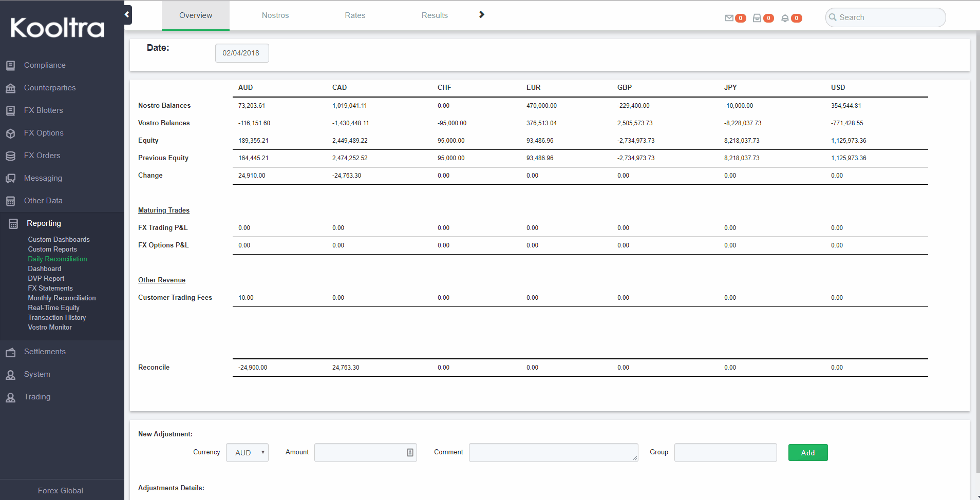Expand the Messaging menu

[x=43, y=178]
